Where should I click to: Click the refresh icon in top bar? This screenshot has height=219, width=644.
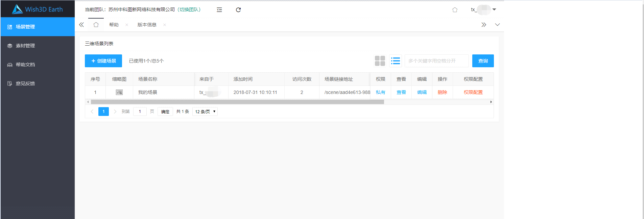click(238, 10)
